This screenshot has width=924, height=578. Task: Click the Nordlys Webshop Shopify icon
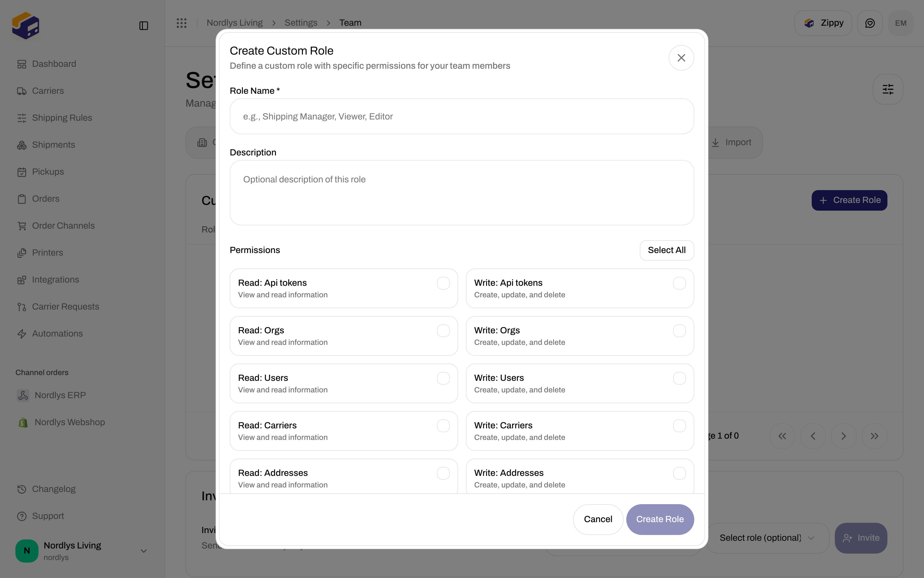point(23,422)
